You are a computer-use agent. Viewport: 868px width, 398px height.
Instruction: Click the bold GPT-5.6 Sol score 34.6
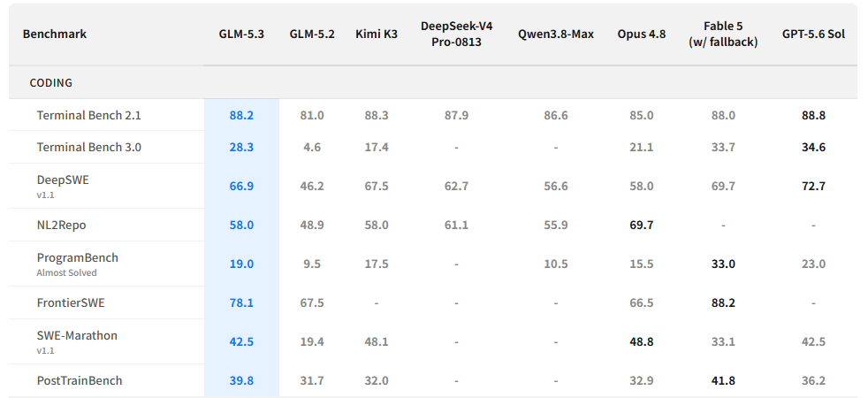point(814,147)
